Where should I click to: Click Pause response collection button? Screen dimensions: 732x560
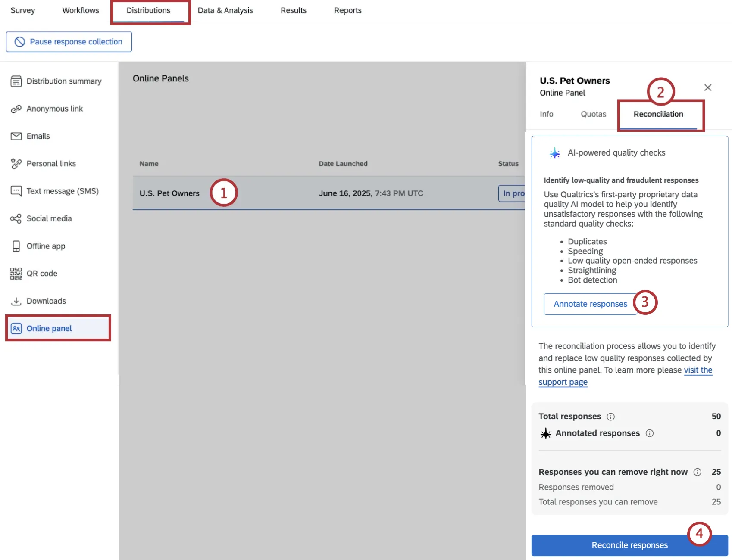pyautogui.click(x=69, y=42)
